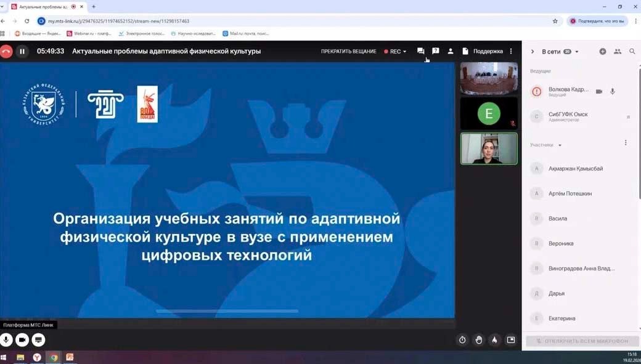This screenshot has height=364, width=641.
Task: Open the chat panel icon
Action: (421, 51)
